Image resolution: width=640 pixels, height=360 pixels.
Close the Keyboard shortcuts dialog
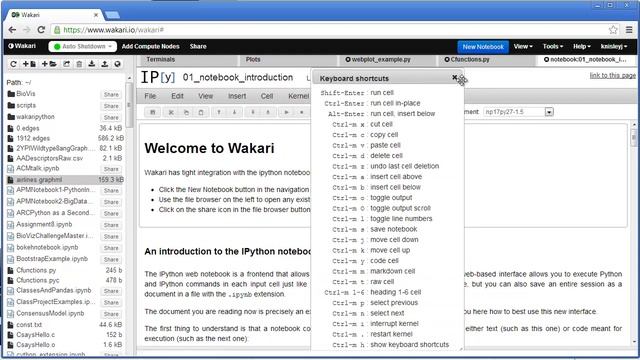455,77
